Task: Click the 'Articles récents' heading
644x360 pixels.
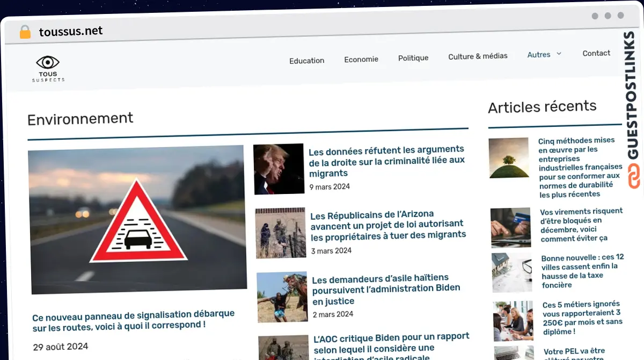Action: click(x=542, y=106)
